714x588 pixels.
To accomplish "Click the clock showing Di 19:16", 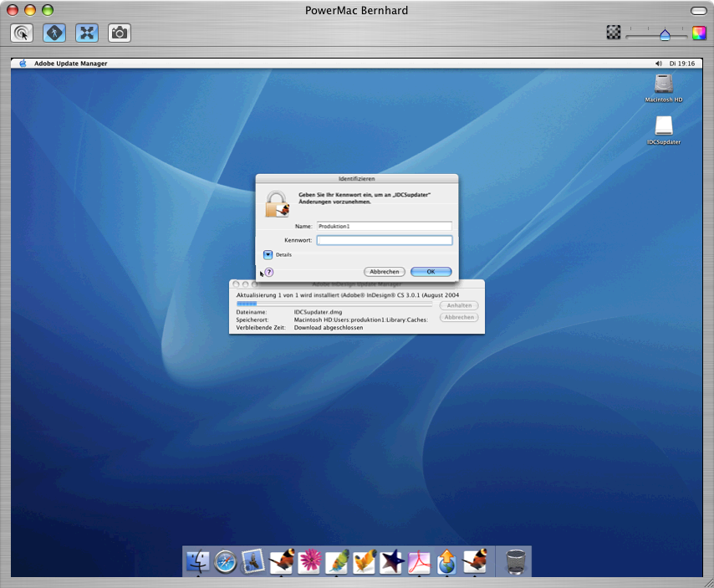I will [681, 64].
